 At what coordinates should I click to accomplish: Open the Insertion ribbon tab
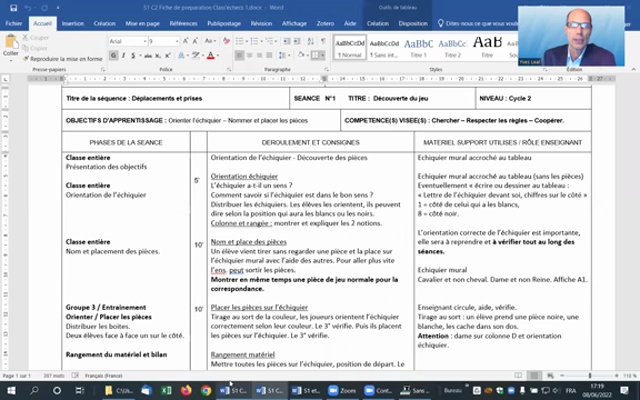(72, 21)
